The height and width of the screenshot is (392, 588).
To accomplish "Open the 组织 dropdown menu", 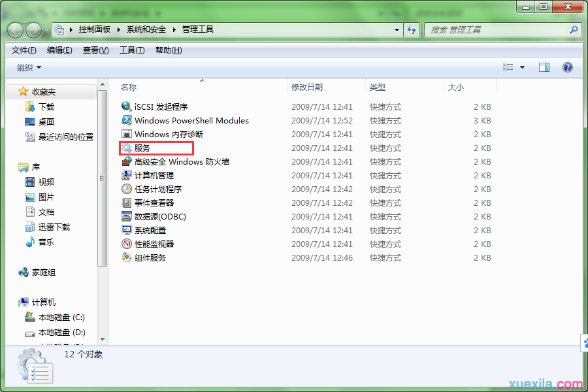I will (x=29, y=67).
